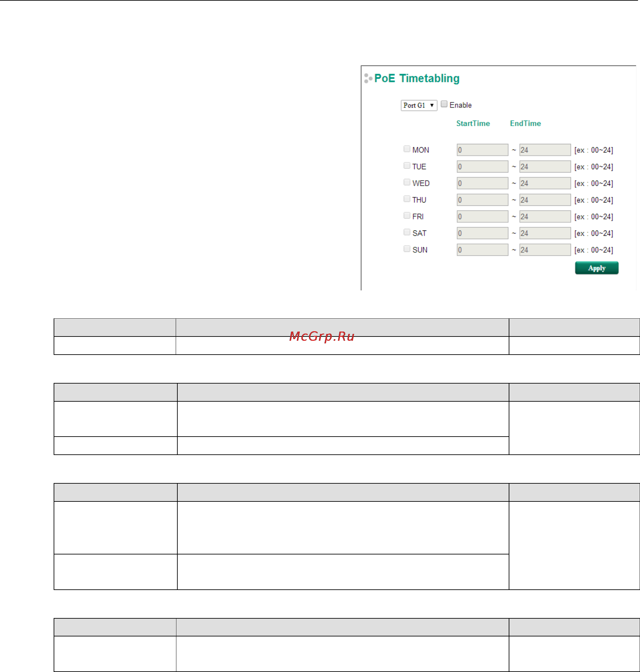Click the MON EndTime field

[545, 150]
